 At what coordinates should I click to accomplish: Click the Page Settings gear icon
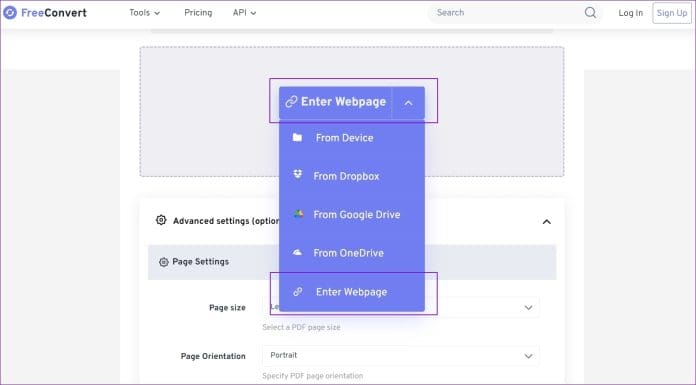(x=164, y=262)
